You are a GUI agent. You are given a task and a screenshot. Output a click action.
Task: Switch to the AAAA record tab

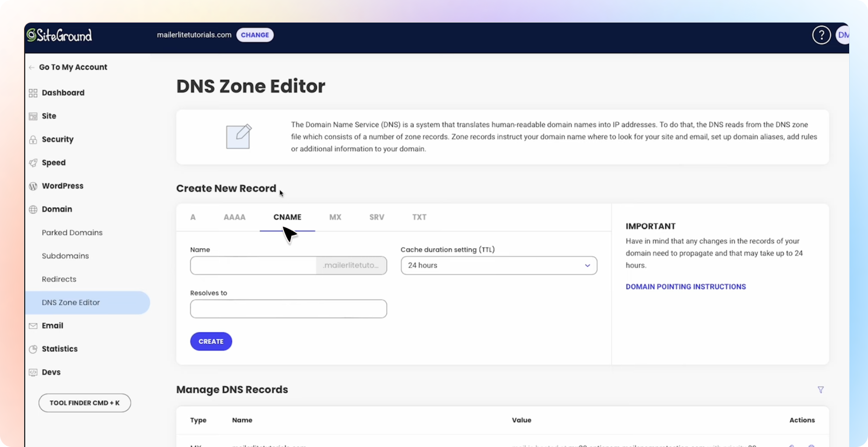coord(234,217)
